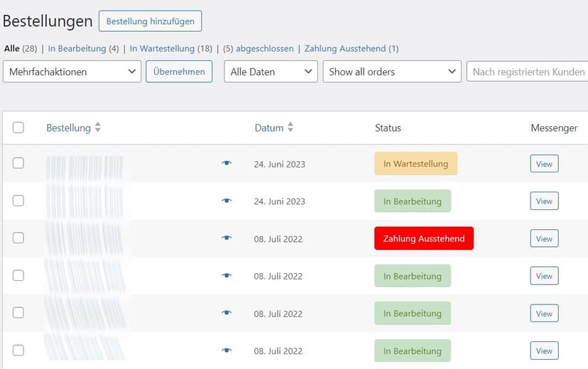Show (5) abgeschlossen orders

(258, 49)
